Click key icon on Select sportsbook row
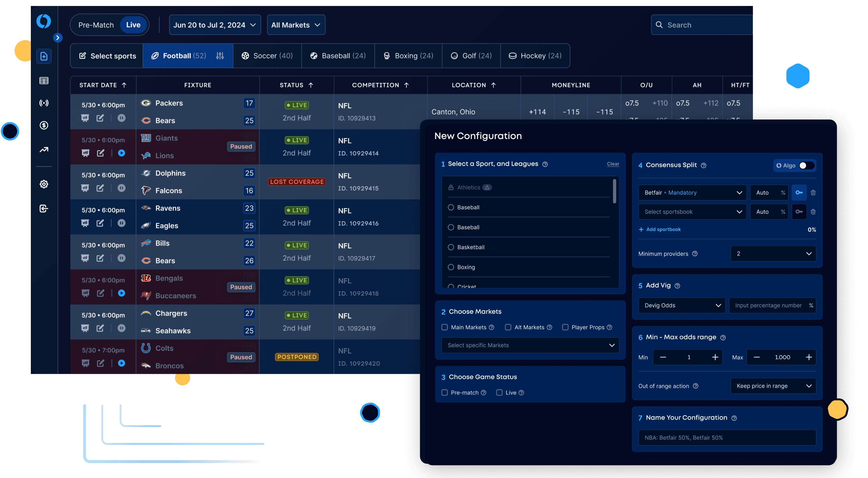 (x=799, y=212)
